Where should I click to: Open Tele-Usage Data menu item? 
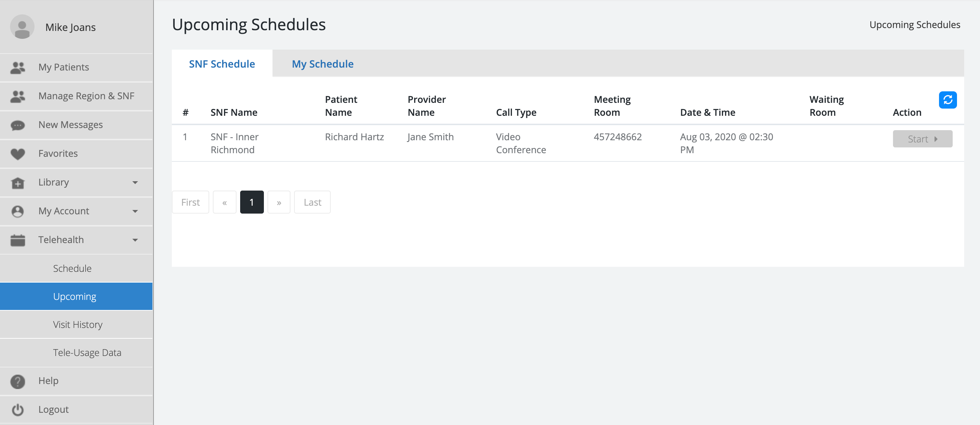point(87,353)
